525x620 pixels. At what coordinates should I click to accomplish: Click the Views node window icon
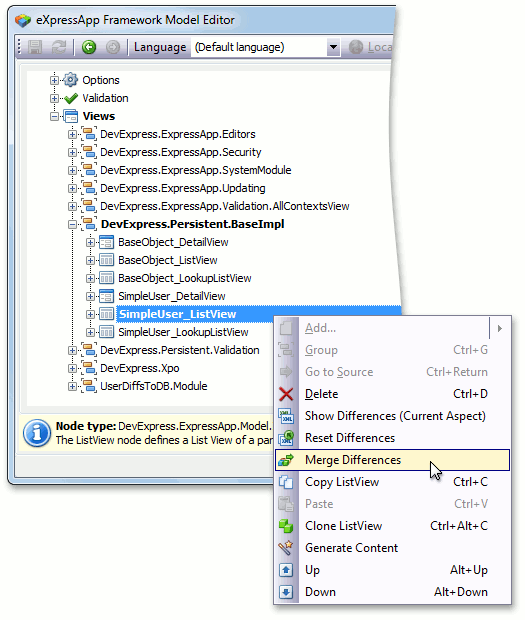click(x=71, y=116)
